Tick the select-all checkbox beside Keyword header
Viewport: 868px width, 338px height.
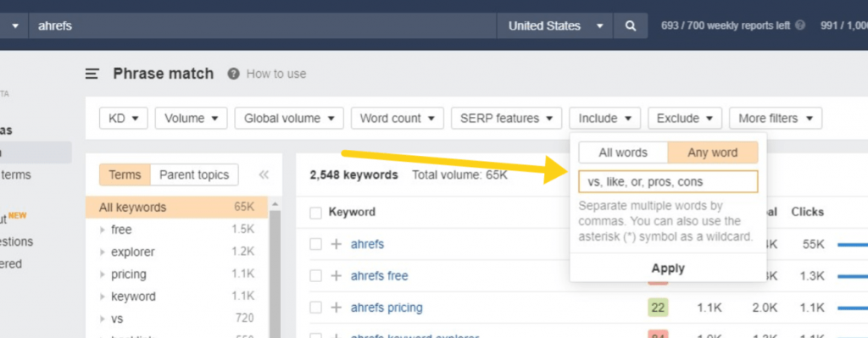[x=315, y=213]
